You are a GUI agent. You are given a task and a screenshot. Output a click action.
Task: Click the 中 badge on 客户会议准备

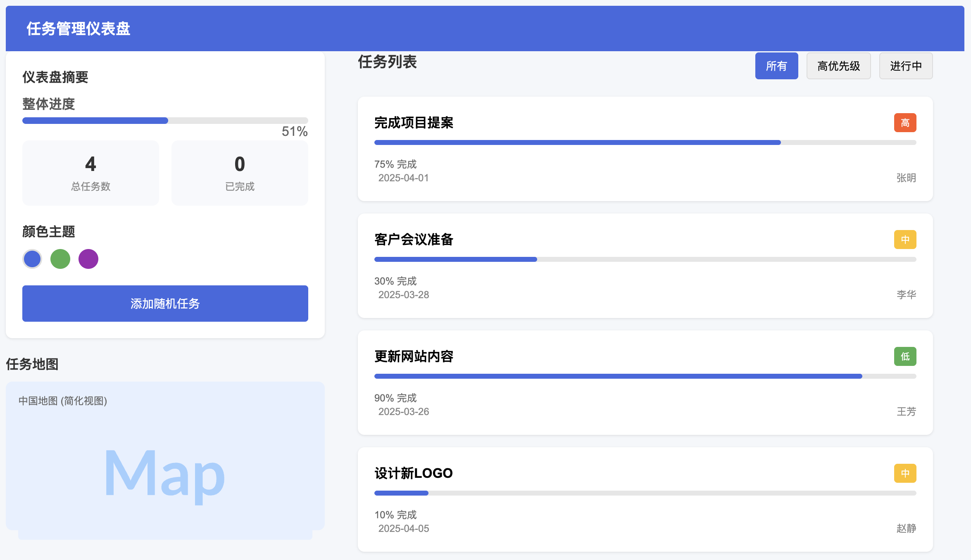coord(905,240)
